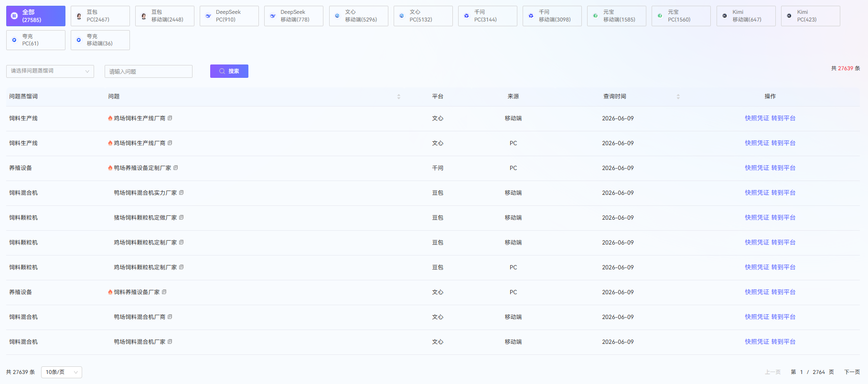Open 快照凭证 for 鸭场养殖设备定制厂家
Screen dimensions: 868x384
(757, 168)
